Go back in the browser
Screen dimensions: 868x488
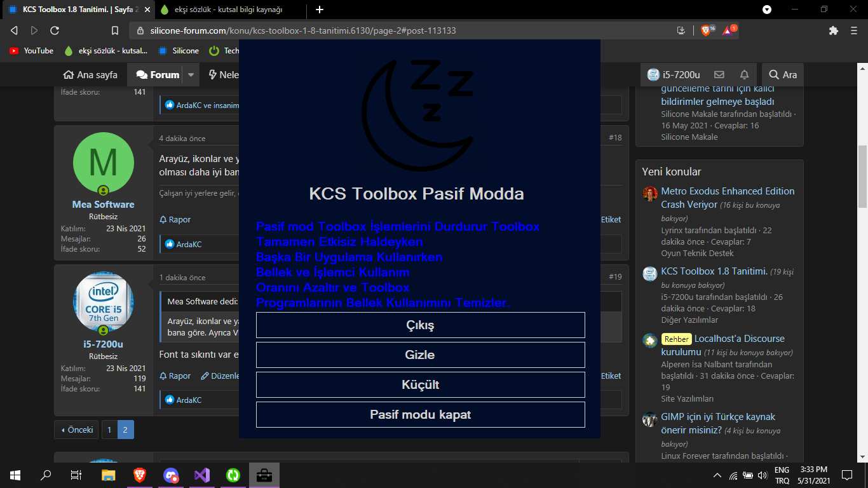[15, 30]
